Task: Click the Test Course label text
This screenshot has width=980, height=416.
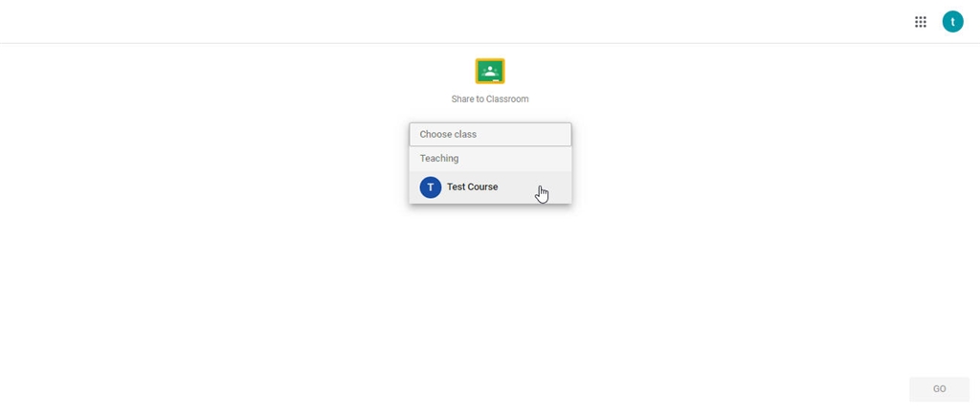Action: point(472,186)
